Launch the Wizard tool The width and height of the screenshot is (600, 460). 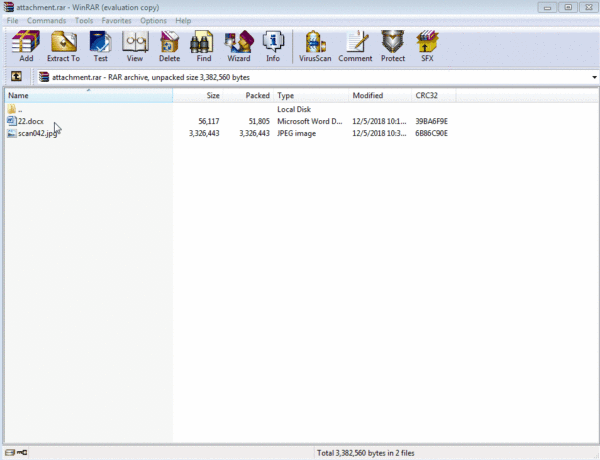point(239,46)
